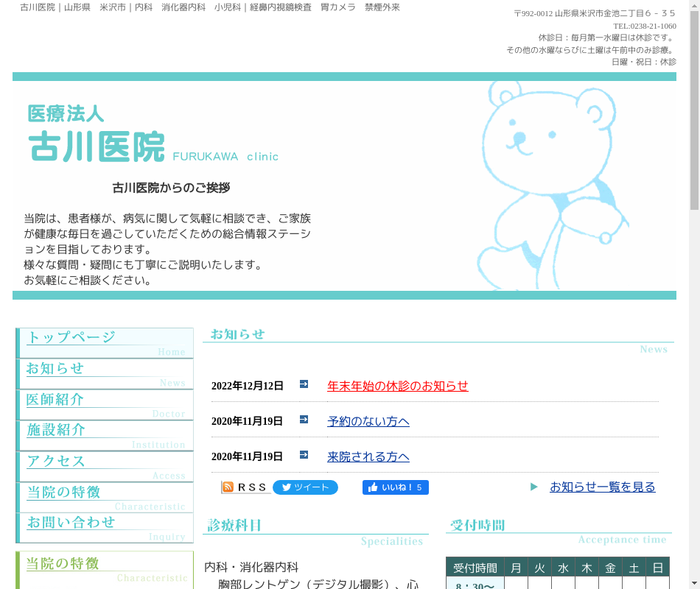700x589 pixels.
Task: Open the トップページ menu item
Action: tap(105, 343)
